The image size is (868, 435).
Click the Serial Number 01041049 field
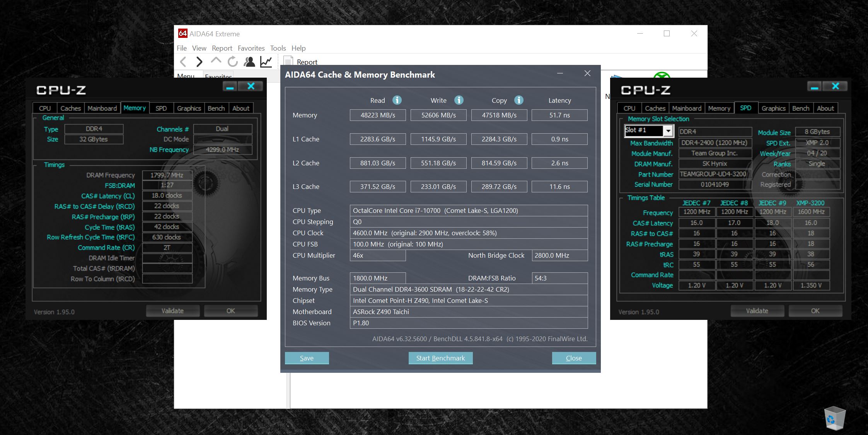(715, 185)
